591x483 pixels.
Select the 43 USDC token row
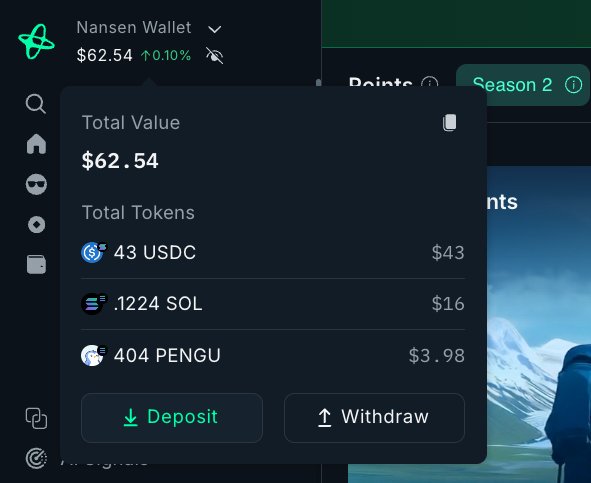[273, 253]
